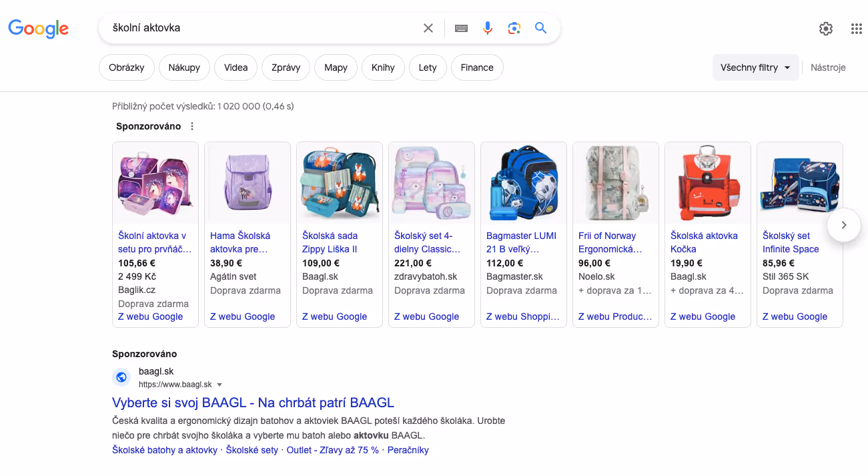Open Bagmaster LUMI football backpack image

coord(524,184)
